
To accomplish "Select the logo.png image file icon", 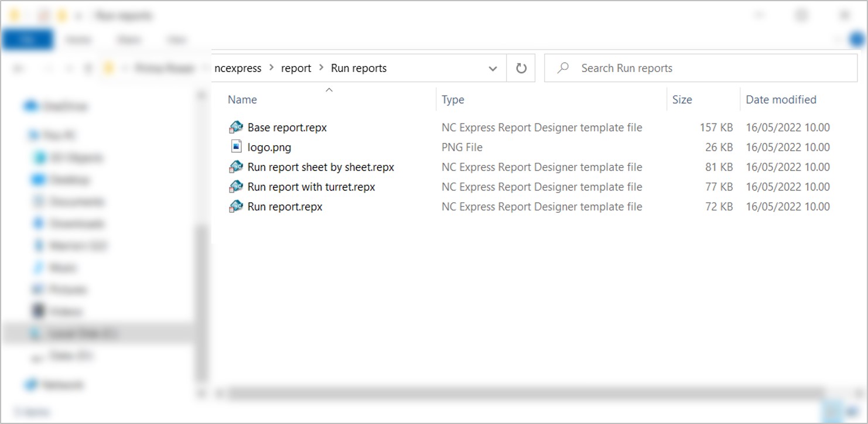I will point(236,147).
